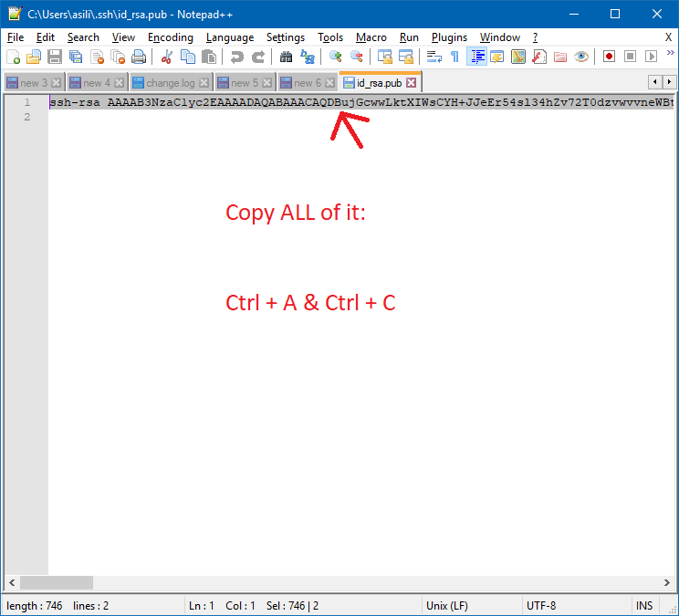Open the Window menu

[x=500, y=37]
